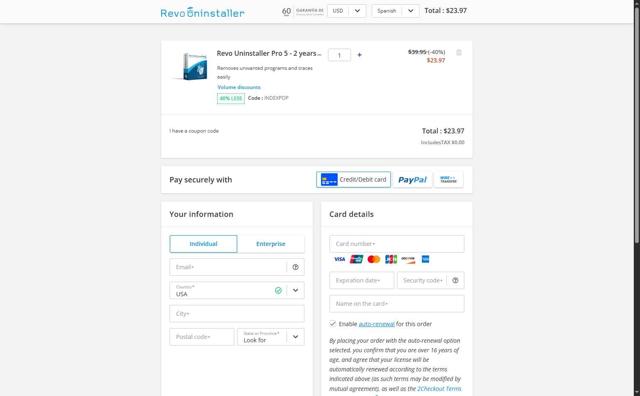Click the struck-through price '$39.95'
Viewport: 640px width, 396px height.
417,52
